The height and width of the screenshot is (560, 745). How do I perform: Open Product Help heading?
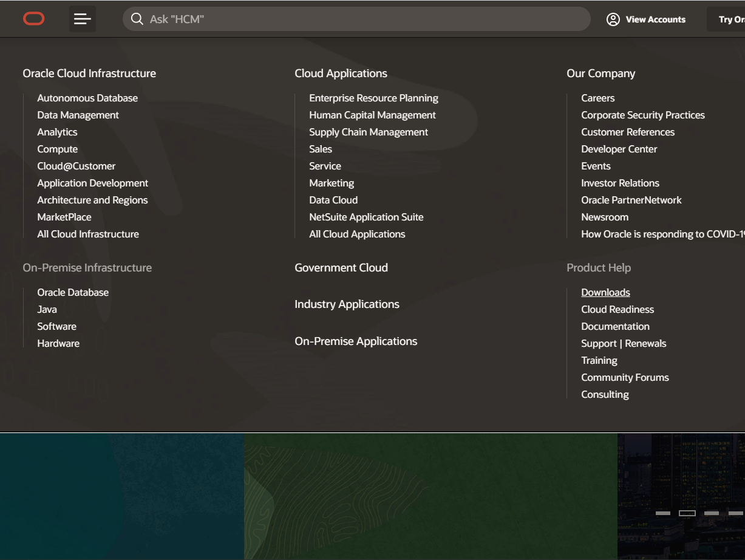coord(599,268)
